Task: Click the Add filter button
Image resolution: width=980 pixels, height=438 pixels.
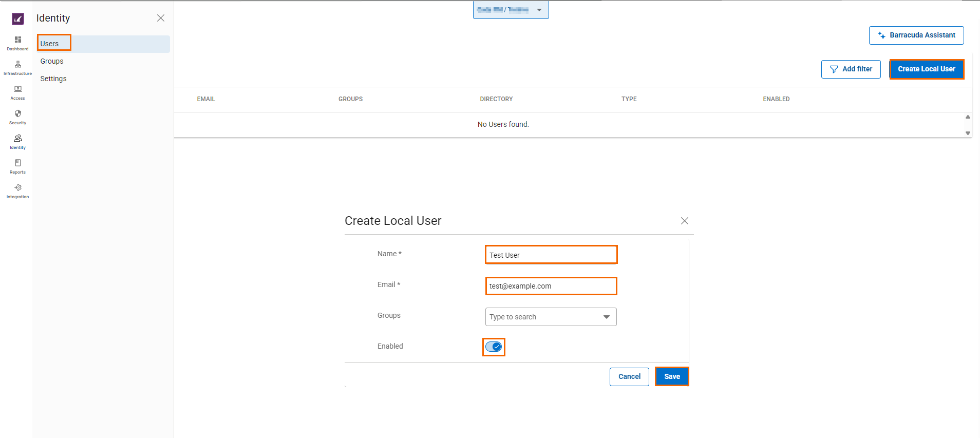Action: coord(851,69)
